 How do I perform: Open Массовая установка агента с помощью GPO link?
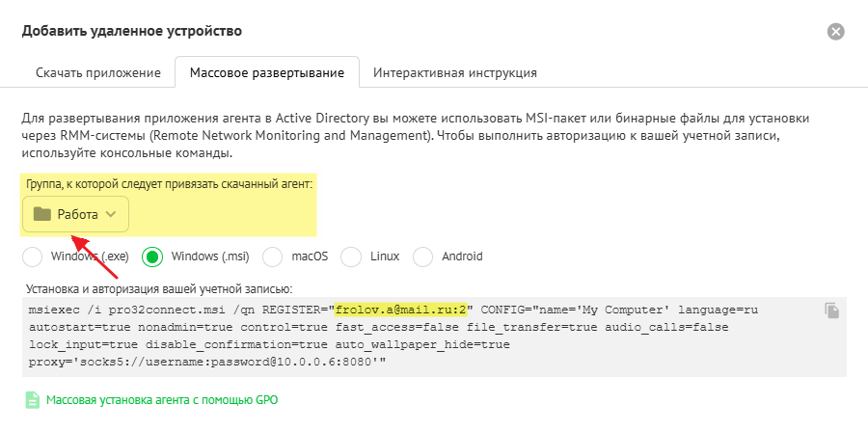pos(162,399)
